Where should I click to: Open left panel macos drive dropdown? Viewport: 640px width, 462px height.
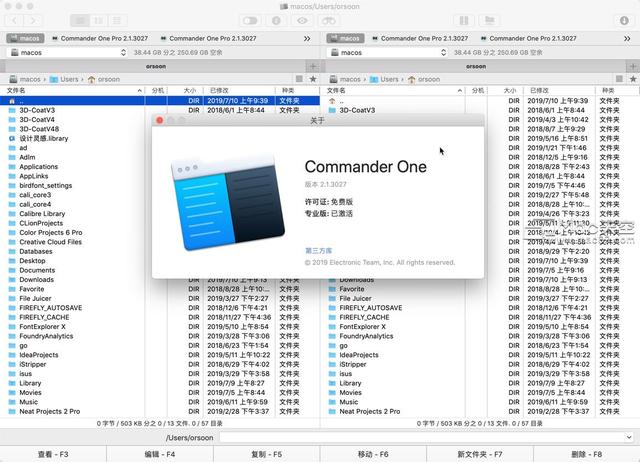tap(67, 52)
